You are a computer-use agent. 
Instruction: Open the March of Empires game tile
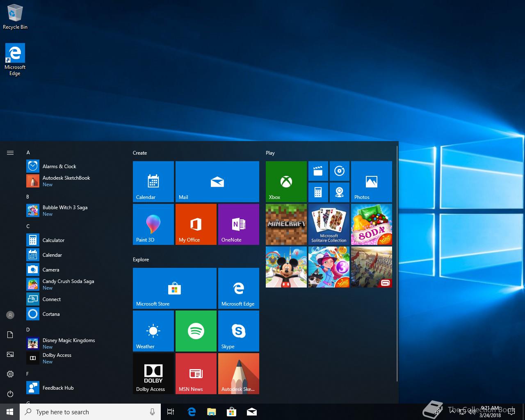click(372, 267)
